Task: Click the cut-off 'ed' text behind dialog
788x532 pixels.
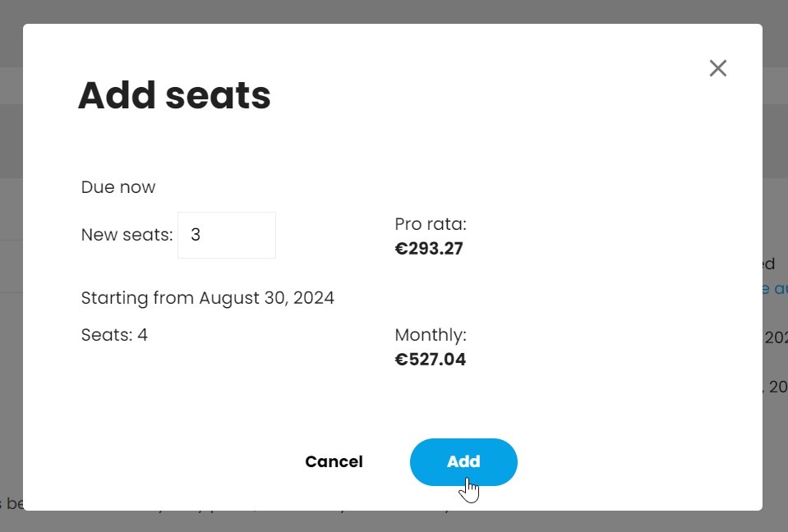Action: (x=769, y=264)
